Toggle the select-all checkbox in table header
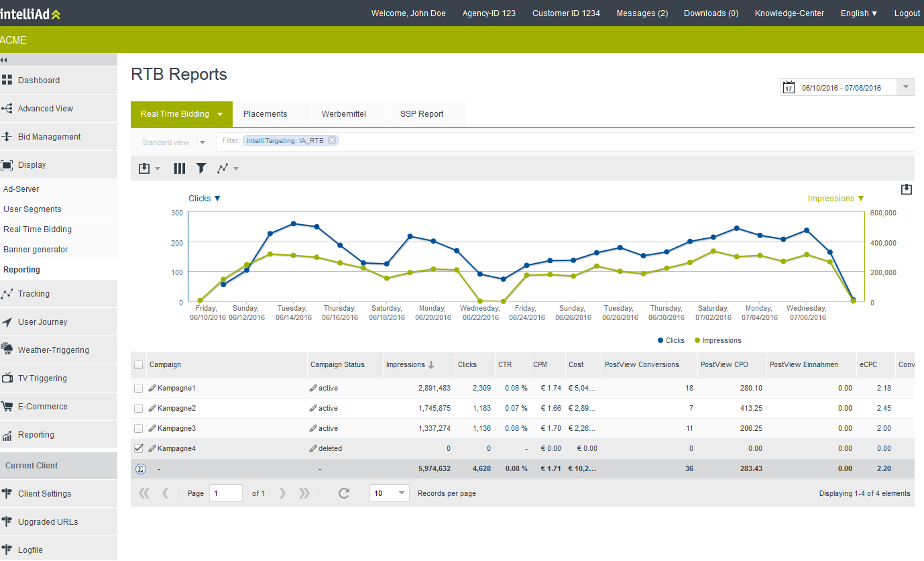924x561 pixels. pos(138,365)
